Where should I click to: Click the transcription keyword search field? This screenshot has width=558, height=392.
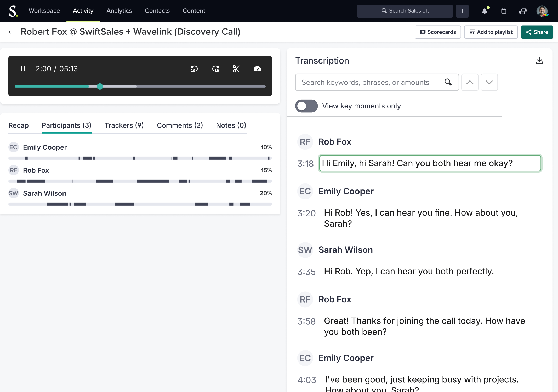click(x=377, y=82)
